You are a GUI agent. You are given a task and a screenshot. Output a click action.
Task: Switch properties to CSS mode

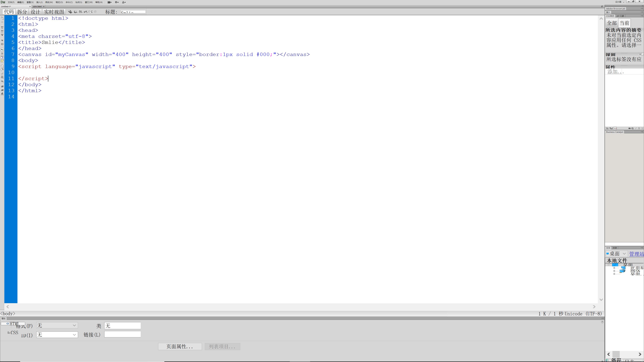tap(13, 333)
